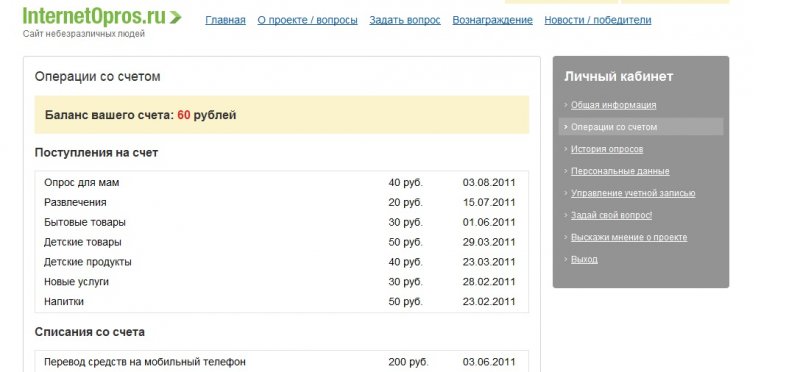
Task: Open Новости / победители page
Action: tap(597, 20)
